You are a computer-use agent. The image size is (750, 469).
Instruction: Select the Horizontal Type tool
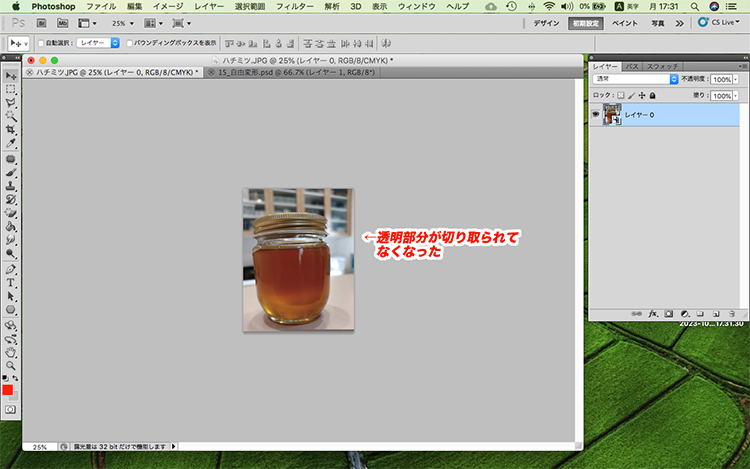[11, 283]
